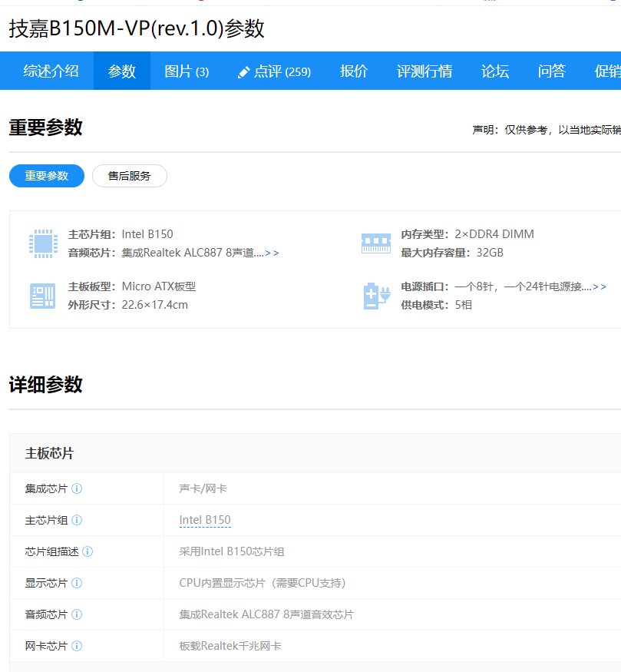Image resolution: width=621 pixels, height=672 pixels.
Task: Click the motherboard icon beside 主板板型
Action: (x=42, y=296)
